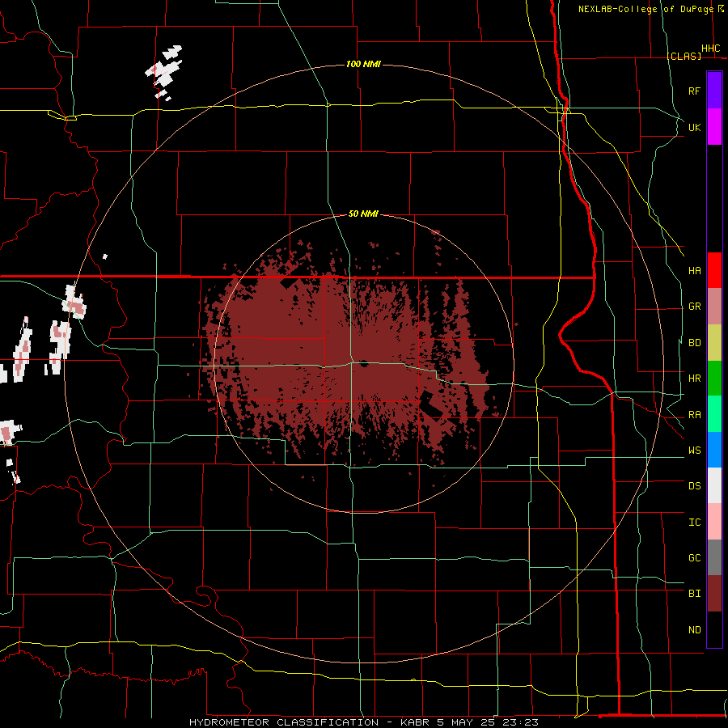
Task: Click the 'GR' legend label
Action: click(694, 307)
